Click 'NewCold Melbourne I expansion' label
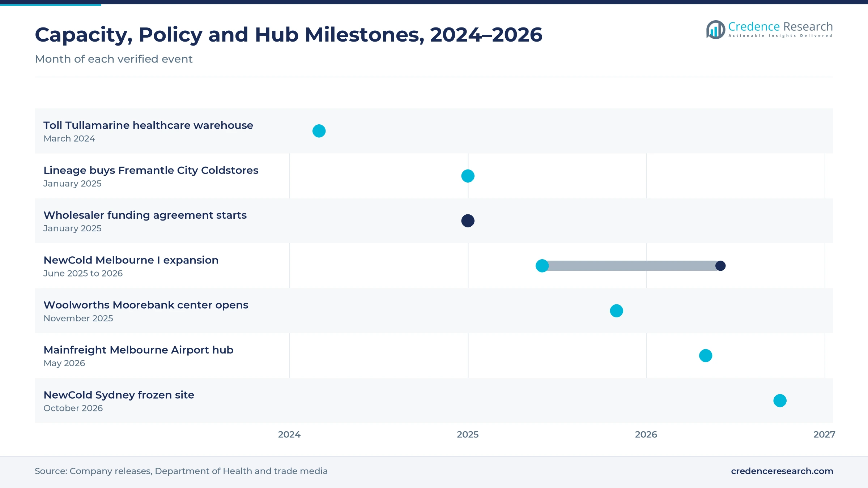Image resolution: width=868 pixels, height=488 pixels. point(131,260)
